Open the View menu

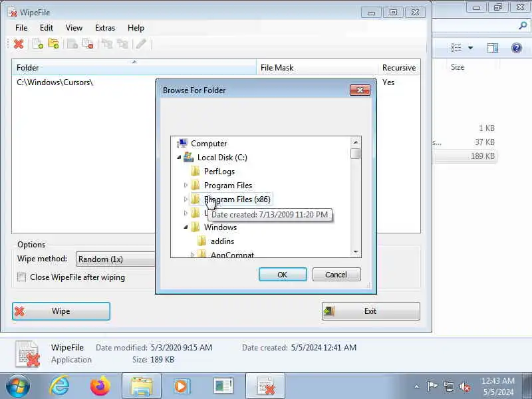[74, 28]
